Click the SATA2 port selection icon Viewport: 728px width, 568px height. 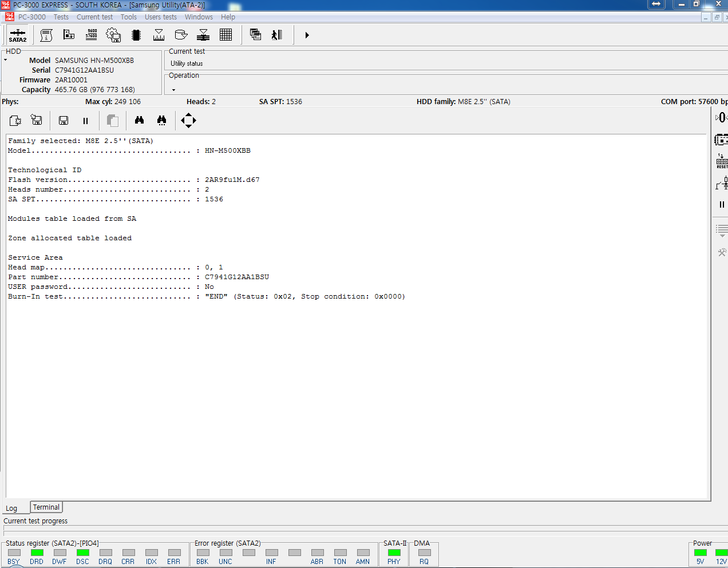18,35
